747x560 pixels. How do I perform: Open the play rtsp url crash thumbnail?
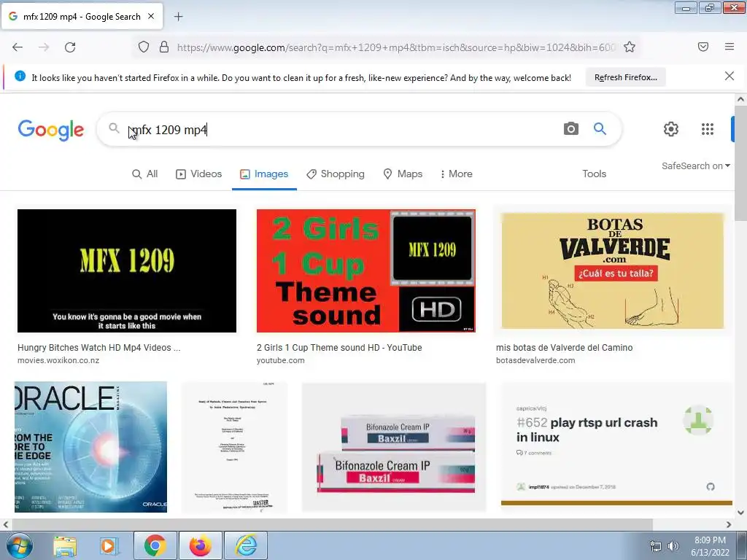tap(616, 444)
